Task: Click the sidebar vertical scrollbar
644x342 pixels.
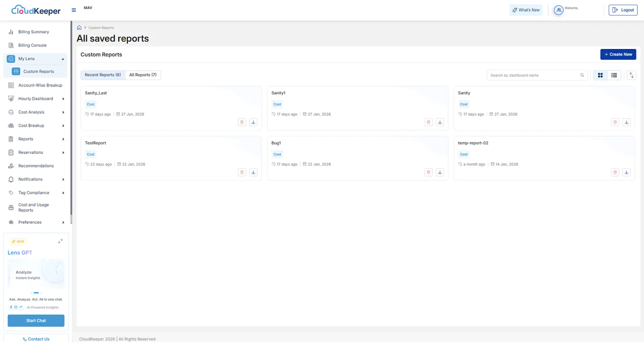Action: coord(71,123)
